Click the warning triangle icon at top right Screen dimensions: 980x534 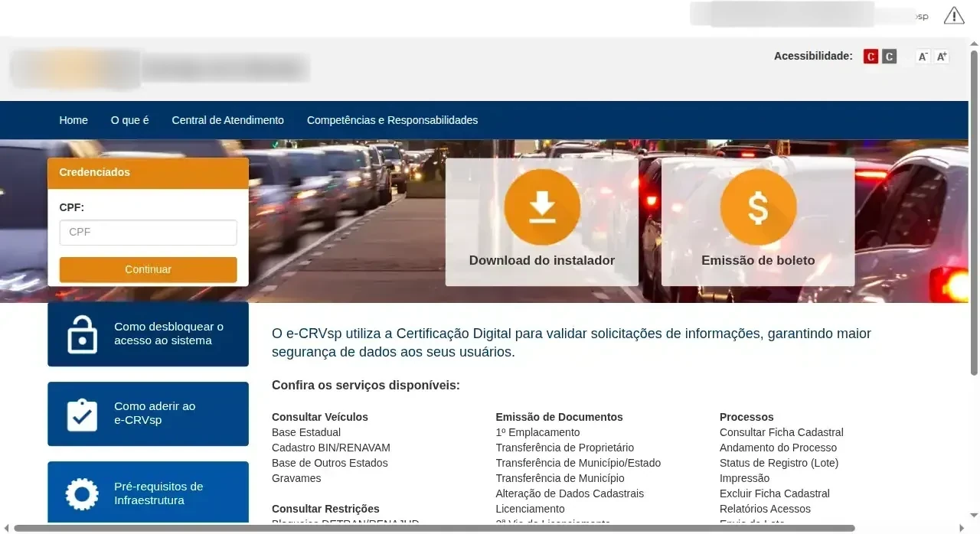[954, 15]
